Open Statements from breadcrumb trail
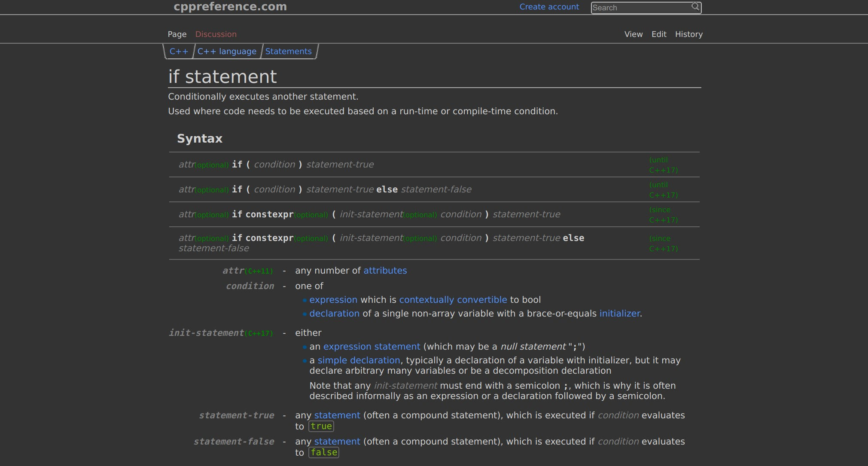 [288, 51]
